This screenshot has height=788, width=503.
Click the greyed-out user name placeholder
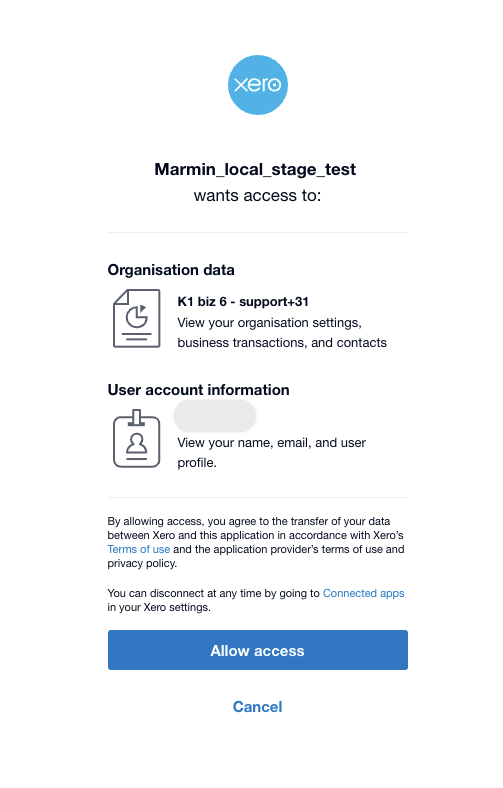click(x=215, y=416)
